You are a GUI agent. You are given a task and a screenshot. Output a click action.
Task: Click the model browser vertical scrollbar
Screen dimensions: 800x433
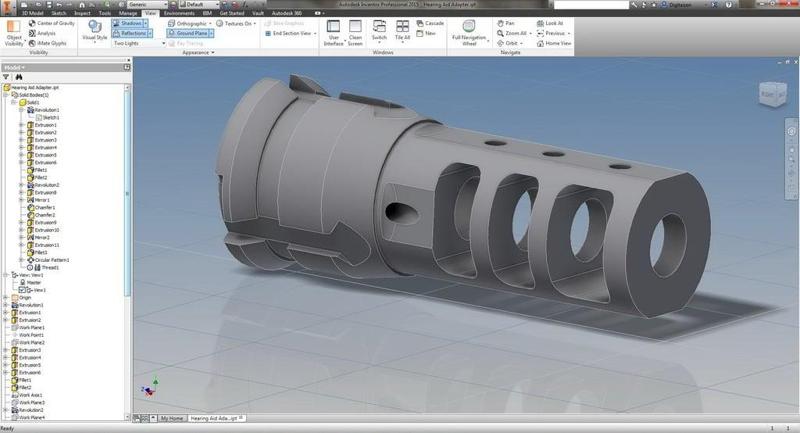pyautogui.click(x=128, y=194)
